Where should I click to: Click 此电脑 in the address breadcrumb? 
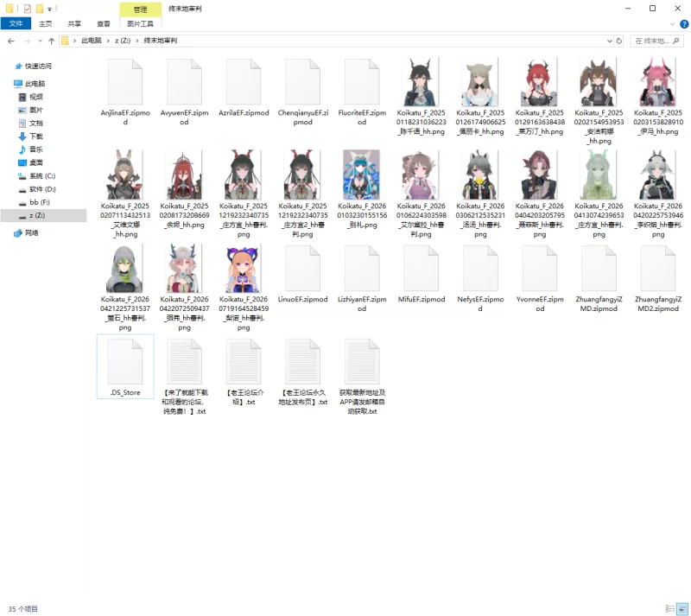(92, 41)
